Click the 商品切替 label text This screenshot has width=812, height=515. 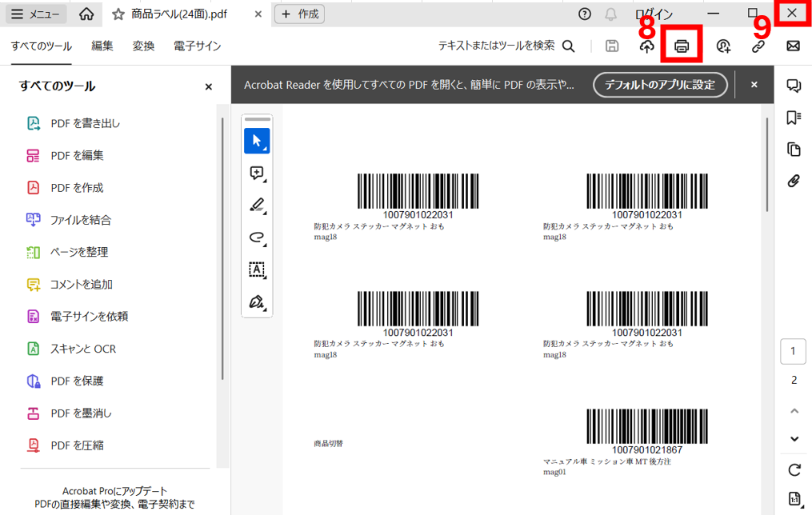point(328,444)
